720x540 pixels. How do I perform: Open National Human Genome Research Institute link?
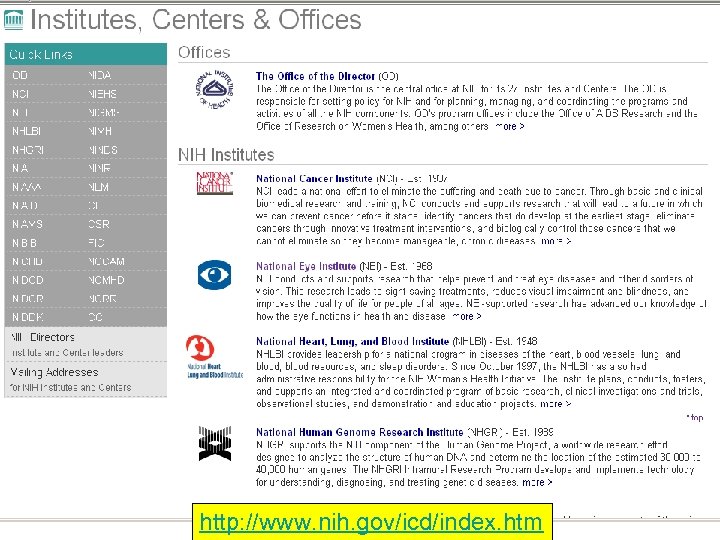[x=360, y=432]
